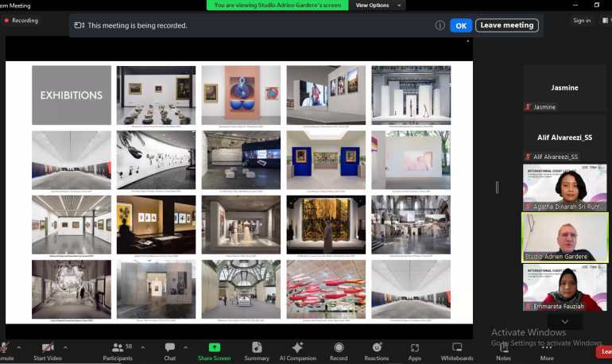Open the Whiteboards icon
612x364 pixels.
tap(457, 347)
